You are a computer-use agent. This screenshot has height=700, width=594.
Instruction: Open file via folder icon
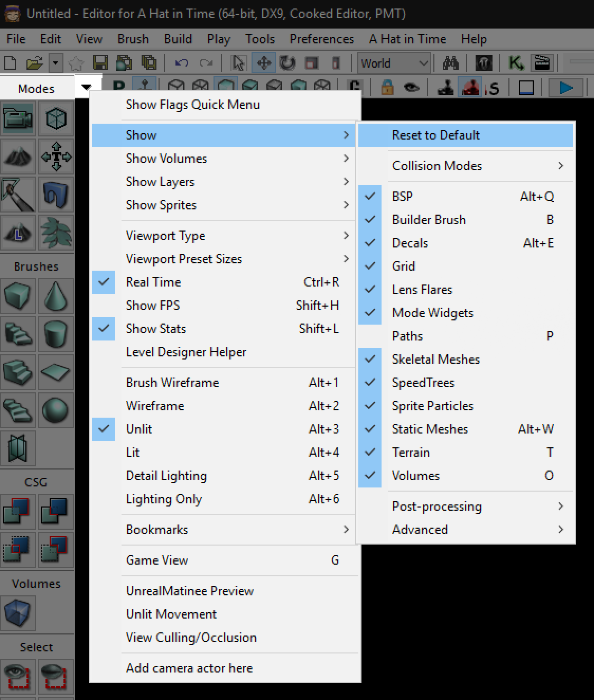(x=34, y=63)
